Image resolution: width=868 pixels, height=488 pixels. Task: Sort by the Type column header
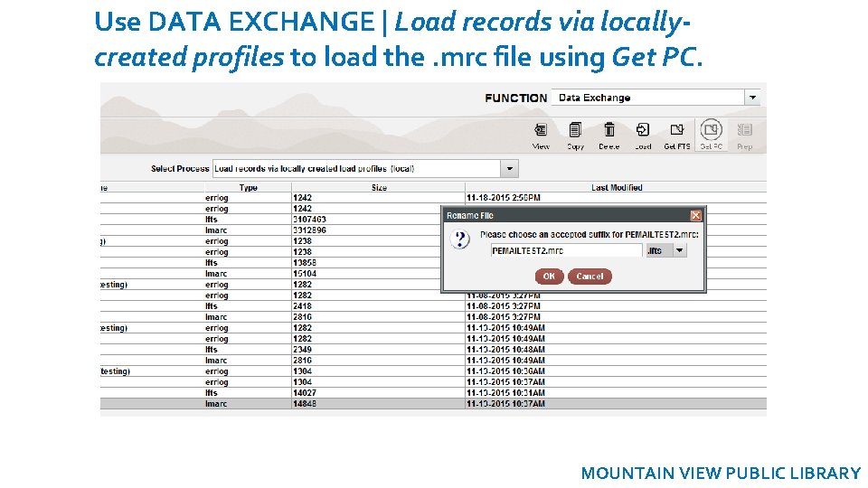click(248, 188)
